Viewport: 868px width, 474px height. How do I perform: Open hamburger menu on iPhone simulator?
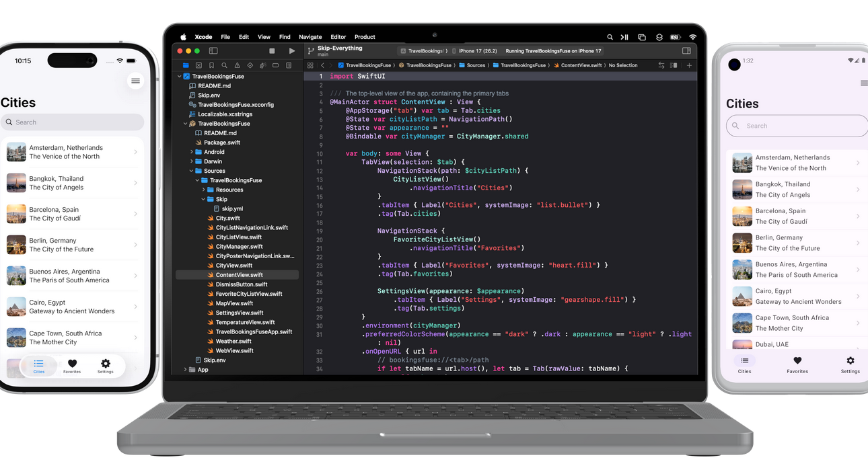pyautogui.click(x=135, y=81)
